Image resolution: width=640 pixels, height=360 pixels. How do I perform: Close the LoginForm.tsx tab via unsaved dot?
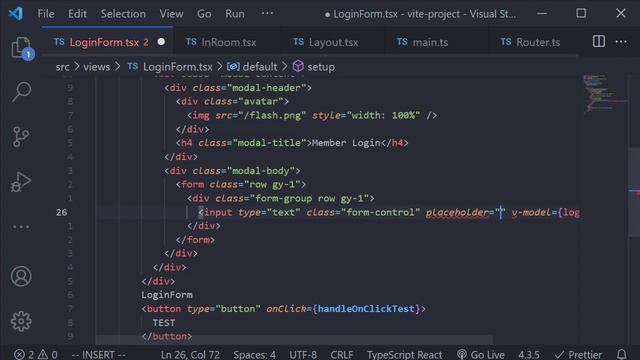pyautogui.click(x=161, y=42)
